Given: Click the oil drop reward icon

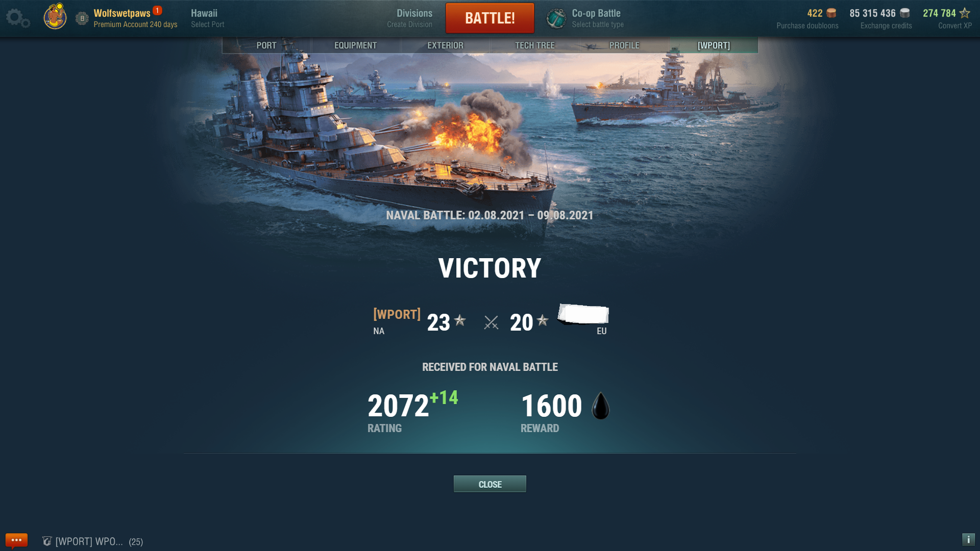Looking at the screenshot, I should click(x=601, y=406).
